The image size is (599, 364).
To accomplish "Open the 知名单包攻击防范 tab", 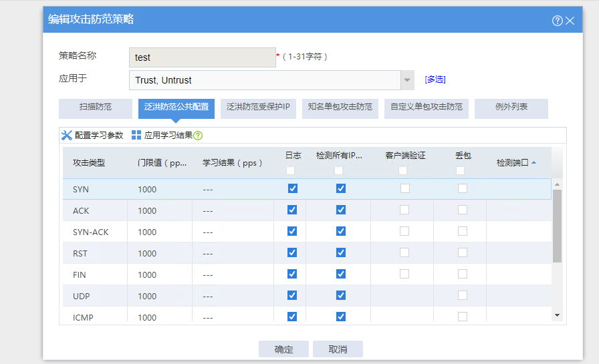I will click(x=340, y=107).
